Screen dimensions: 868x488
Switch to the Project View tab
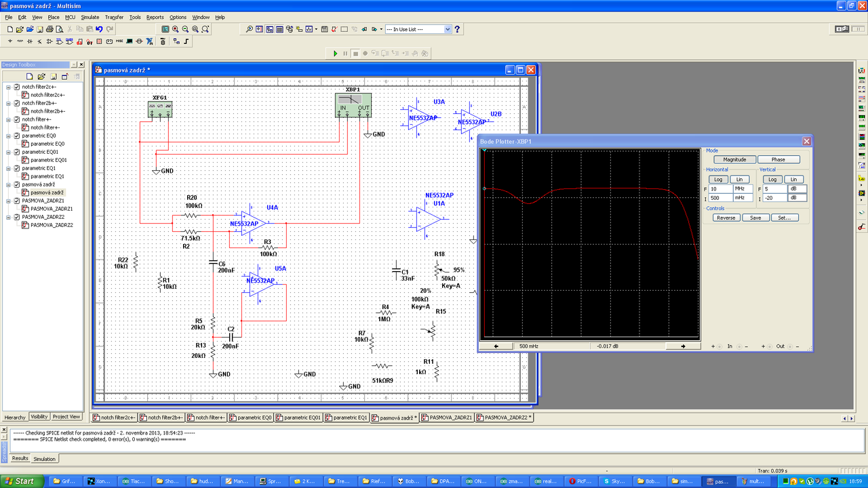coord(66,417)
